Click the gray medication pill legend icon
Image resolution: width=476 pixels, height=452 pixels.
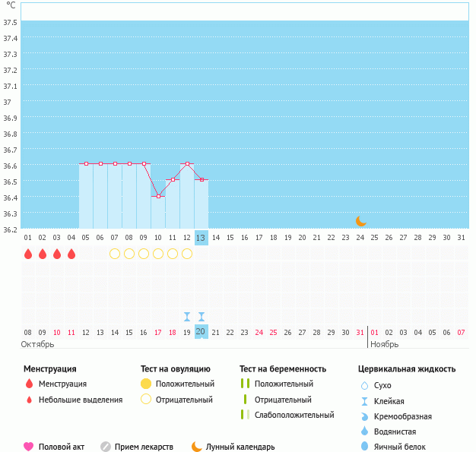tap(106, 447)
